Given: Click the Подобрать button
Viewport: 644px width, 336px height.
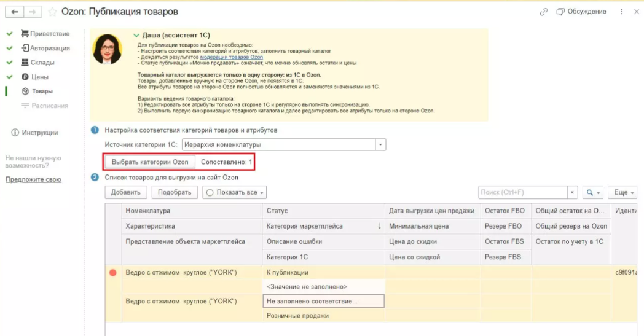Looking at the screenshot, I should click(x=175, y=192).
